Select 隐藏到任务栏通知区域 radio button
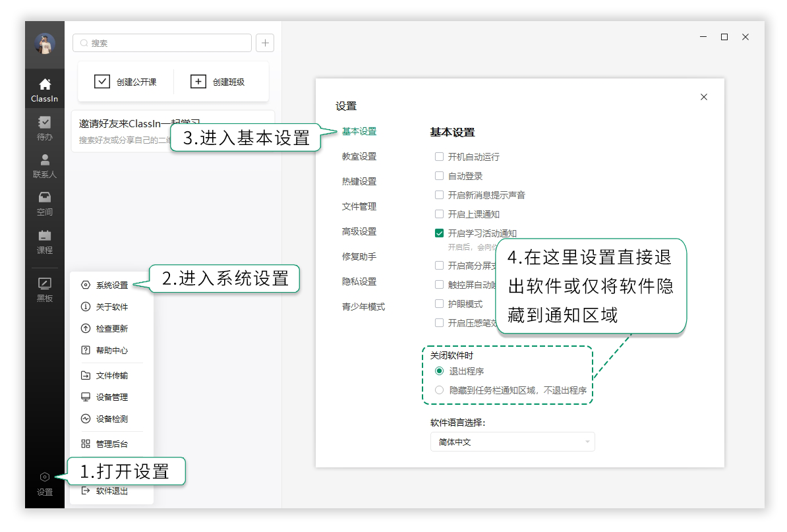The width and height of the screenshot is (787, 532). 439,390
